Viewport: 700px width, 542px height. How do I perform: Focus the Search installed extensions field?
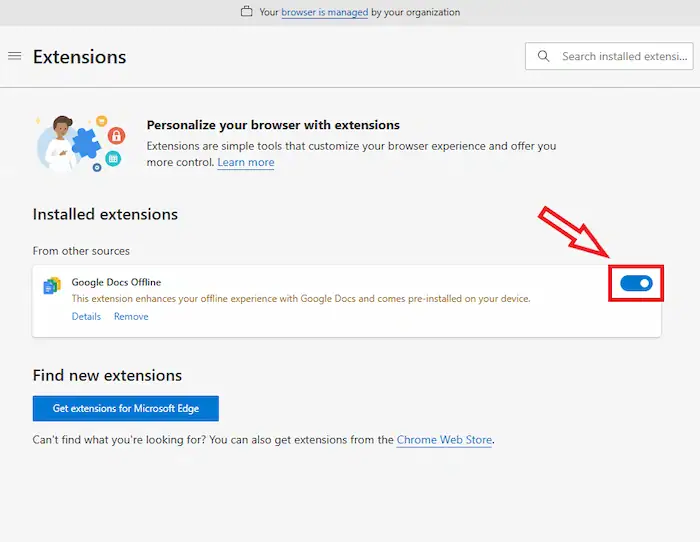point(622,56)
